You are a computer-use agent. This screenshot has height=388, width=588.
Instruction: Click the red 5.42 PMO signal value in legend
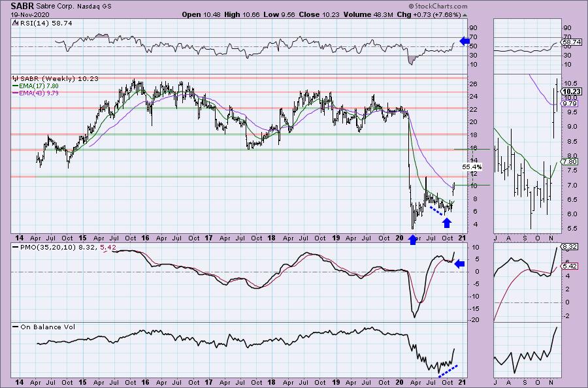pyautogui.click(x=108, y=248)
